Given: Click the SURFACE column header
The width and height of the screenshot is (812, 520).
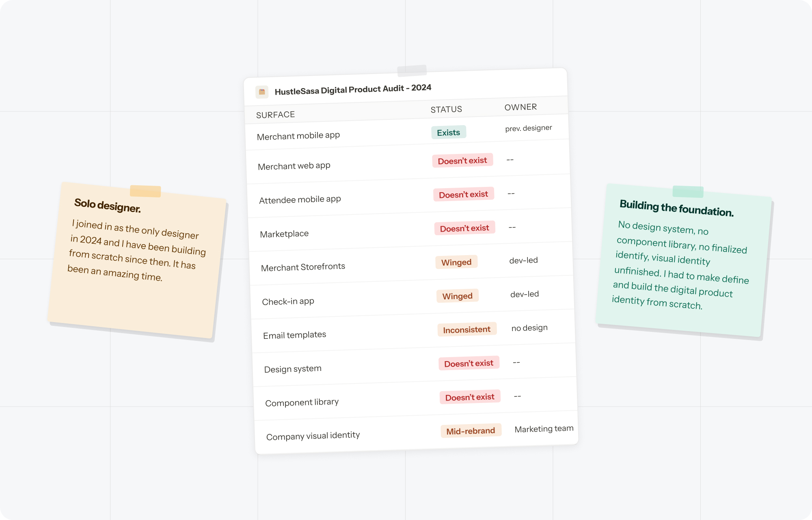Looking at the screenshot, I should tap(275, 115).
